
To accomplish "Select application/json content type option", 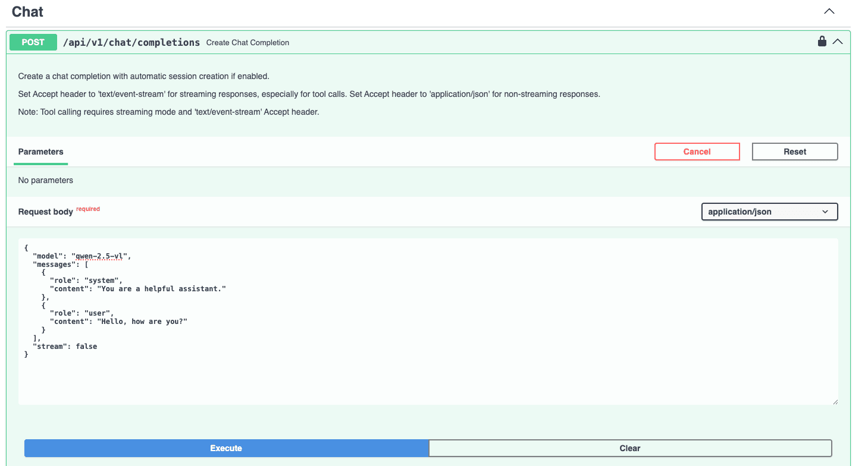I will pyautogui.click(x=756, y=212).
